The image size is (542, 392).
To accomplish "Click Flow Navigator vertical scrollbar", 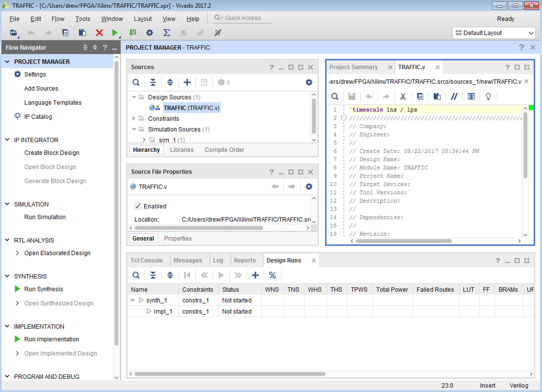I will coord(116,203).
